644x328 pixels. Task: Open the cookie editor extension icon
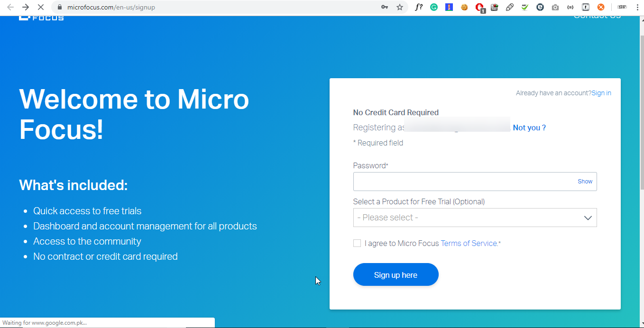pyautogui.click(x=464, y=7)
